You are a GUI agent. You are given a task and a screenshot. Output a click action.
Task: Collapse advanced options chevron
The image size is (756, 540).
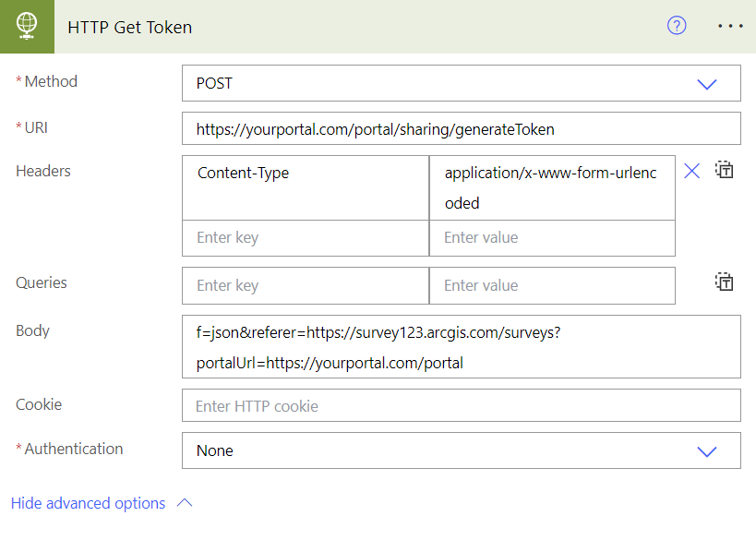pyautogui.click(x=185, y=503)
